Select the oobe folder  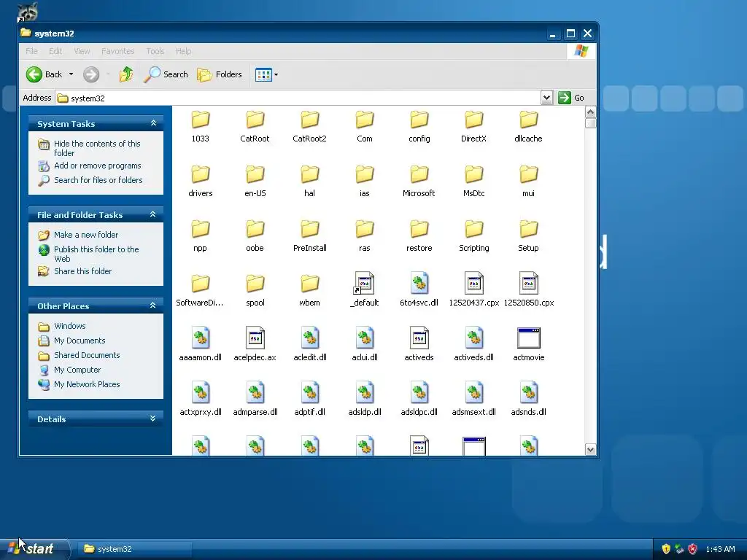tap(255, 236)
